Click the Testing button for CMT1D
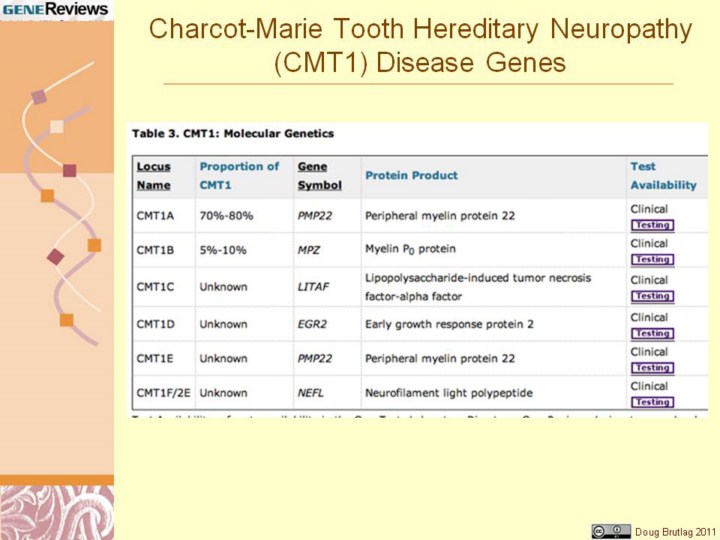Image resolution: width=720 pixels, height=540 pixels. click(x=652, y=333)
